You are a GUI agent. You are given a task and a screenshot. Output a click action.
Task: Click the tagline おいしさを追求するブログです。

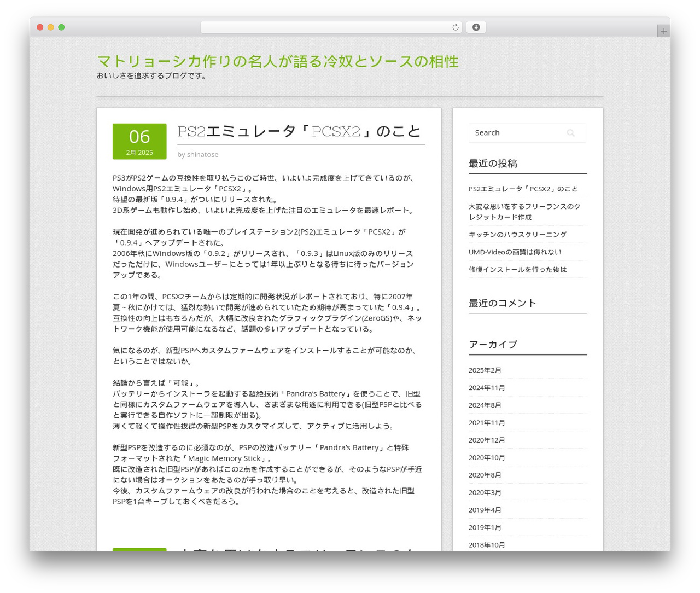click(x=152, y=76)
